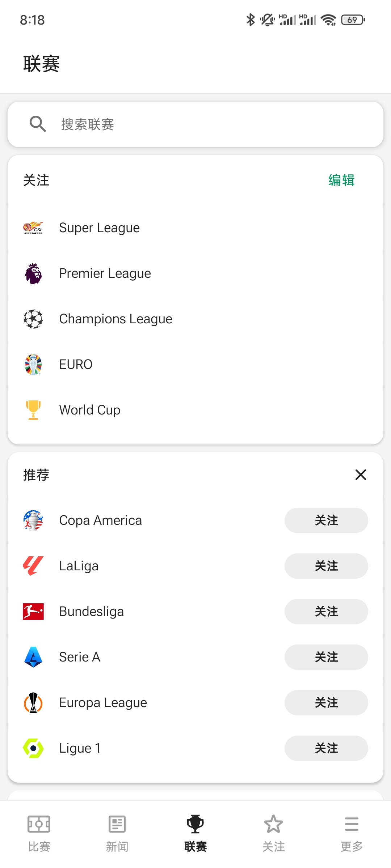Image resolution: width=391 pixels, height=868 pixels.
Task: Tap the Super League CSL logo
Action: 33,228
